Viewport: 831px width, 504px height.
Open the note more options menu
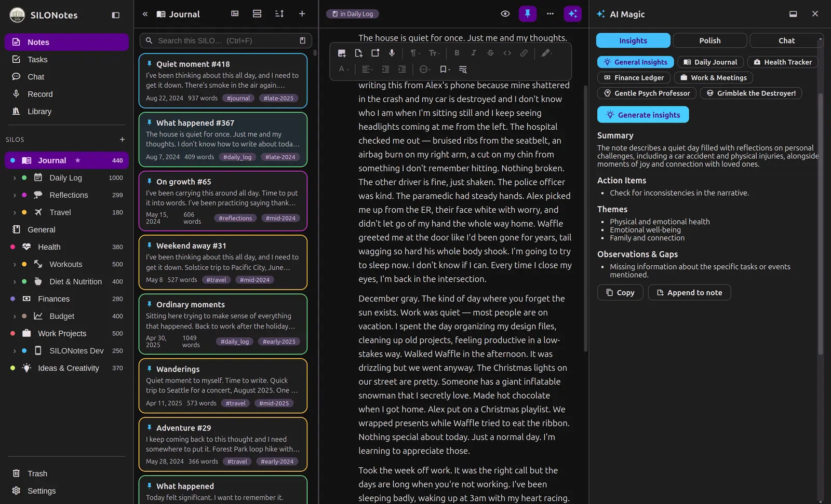(550, 14)
